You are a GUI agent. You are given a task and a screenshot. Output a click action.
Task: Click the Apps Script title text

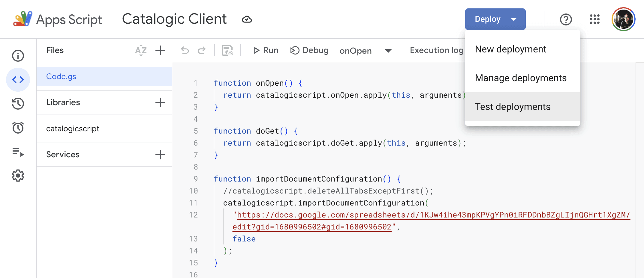69,20
